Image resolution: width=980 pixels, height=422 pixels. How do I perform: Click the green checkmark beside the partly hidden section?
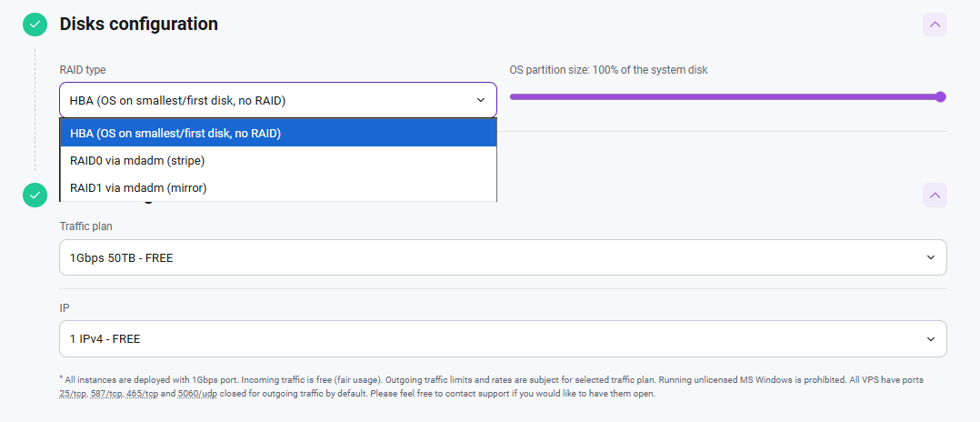[35, 195]
